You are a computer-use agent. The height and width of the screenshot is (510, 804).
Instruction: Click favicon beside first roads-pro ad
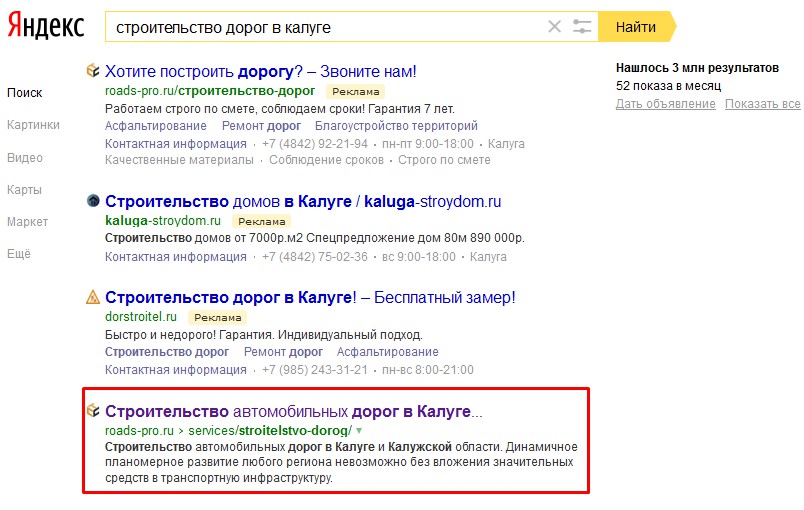93,71
